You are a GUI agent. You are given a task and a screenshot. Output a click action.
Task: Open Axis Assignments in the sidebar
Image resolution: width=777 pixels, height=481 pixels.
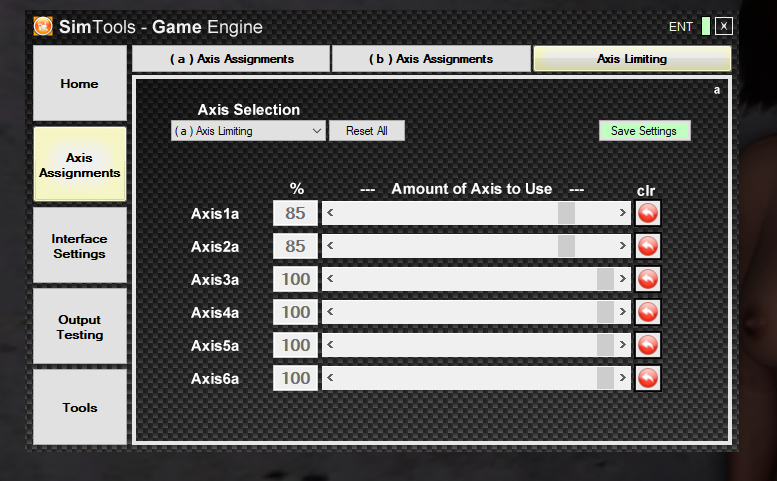click(80, 164)
